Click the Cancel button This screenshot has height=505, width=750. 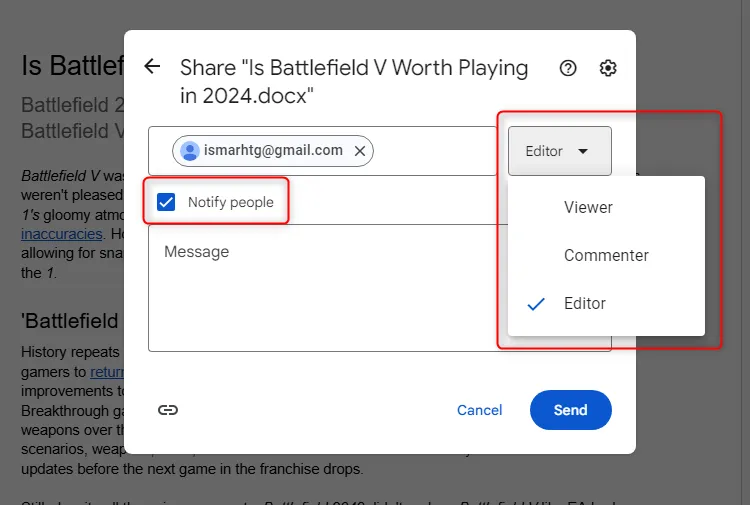tap(479, 410)
